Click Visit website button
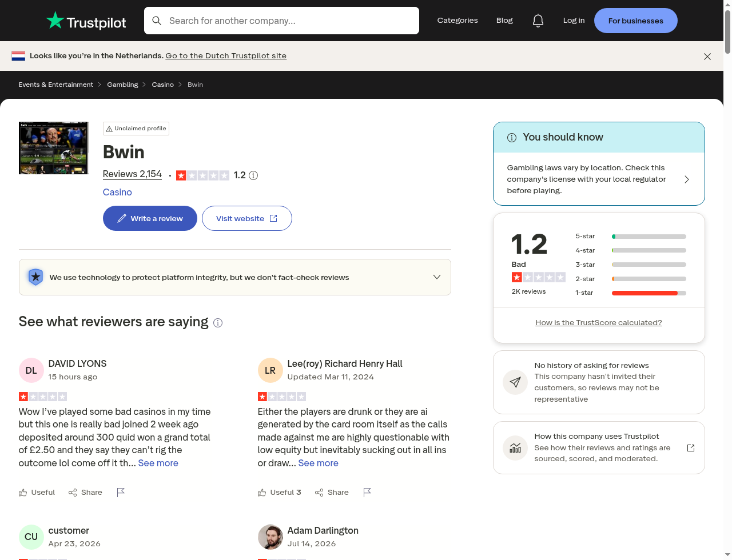Image resolution: width=732 pixels, height=560 pixels. tap(247, 218)
